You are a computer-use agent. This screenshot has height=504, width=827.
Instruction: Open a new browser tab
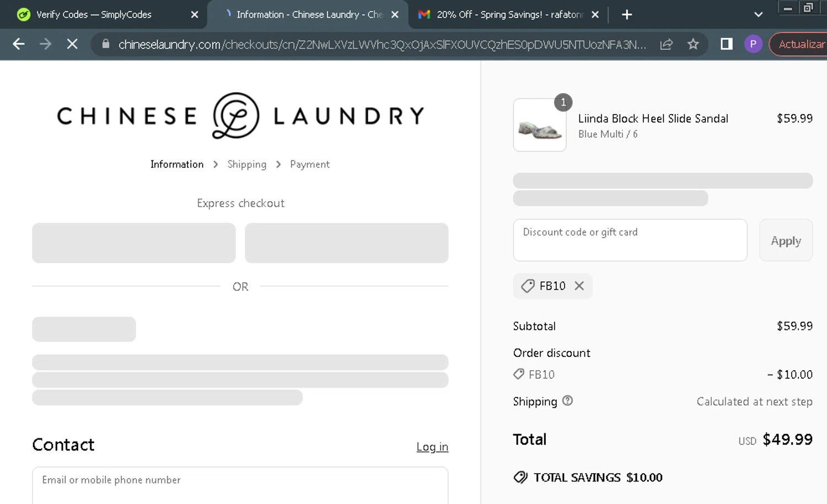[x=627, y=15]
